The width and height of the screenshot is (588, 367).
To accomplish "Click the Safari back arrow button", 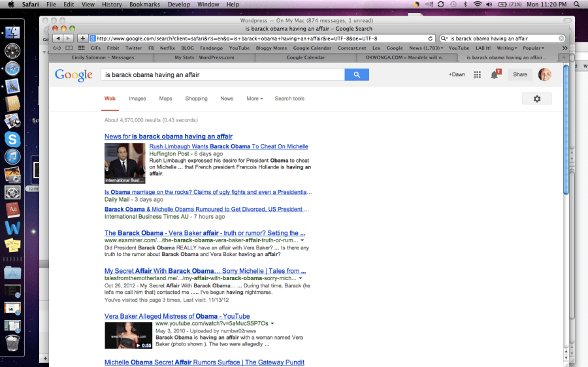I will (57, 39).
